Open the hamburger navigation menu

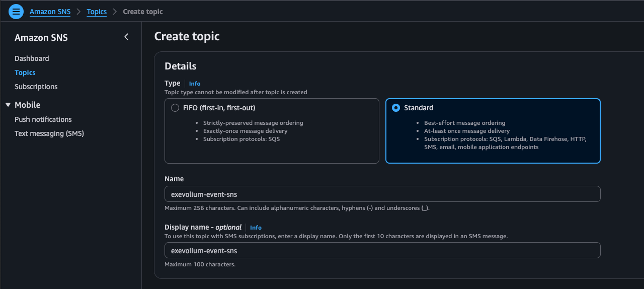click(16, 11)
